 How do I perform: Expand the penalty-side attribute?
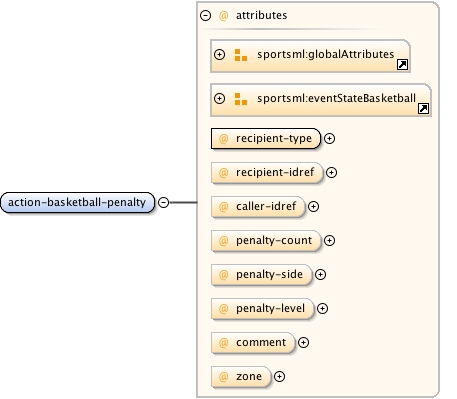(320, 275)
